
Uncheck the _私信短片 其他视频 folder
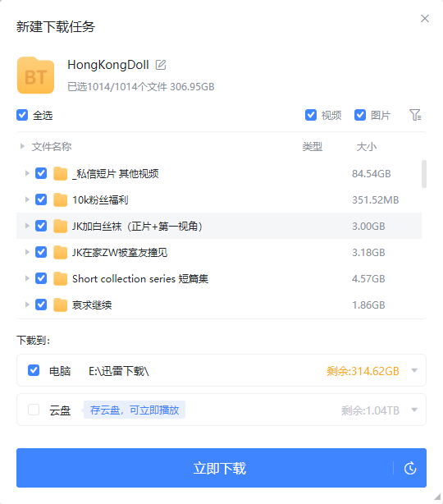tap(41, 173)
